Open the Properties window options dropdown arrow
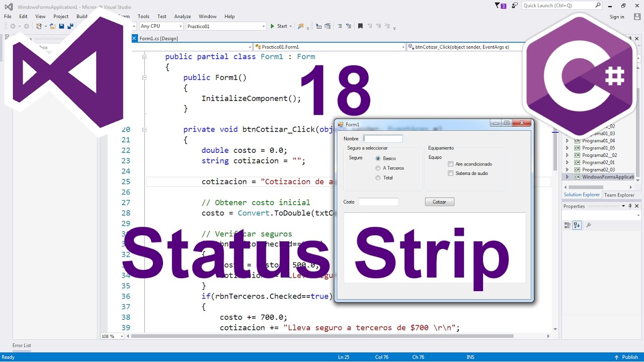This screenshot has width=644, height=362. (623, 206)
